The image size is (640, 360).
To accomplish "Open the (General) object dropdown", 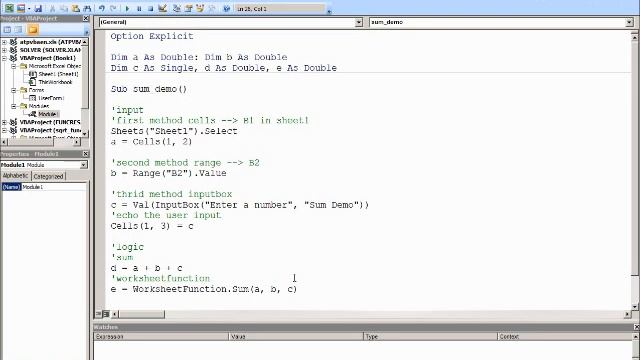I will tap(358, 22).
